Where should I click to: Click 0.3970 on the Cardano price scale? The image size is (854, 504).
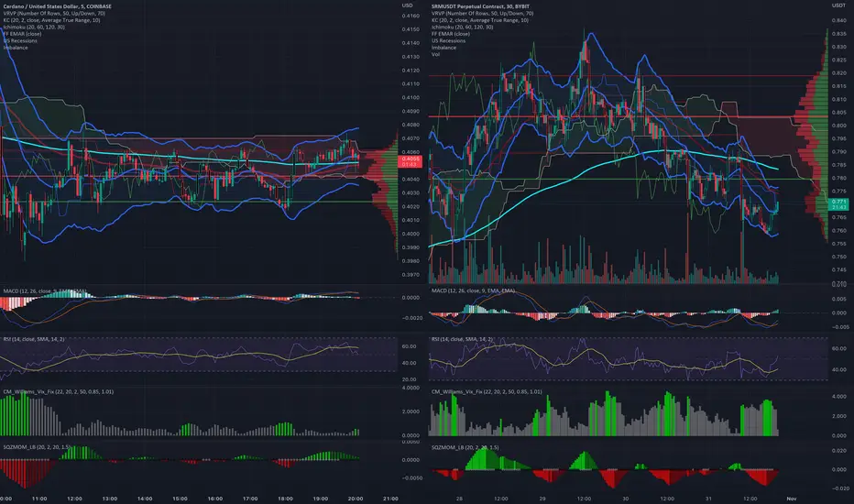tap(411, 275)
